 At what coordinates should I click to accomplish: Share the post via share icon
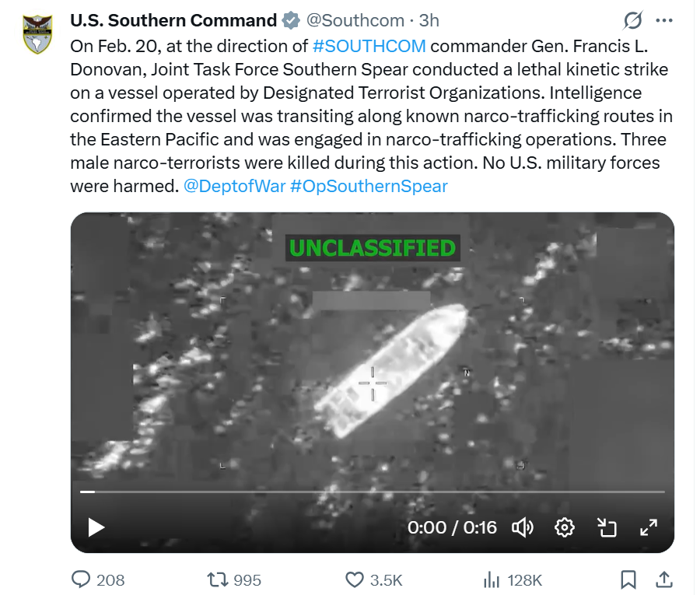pos(664,579)
